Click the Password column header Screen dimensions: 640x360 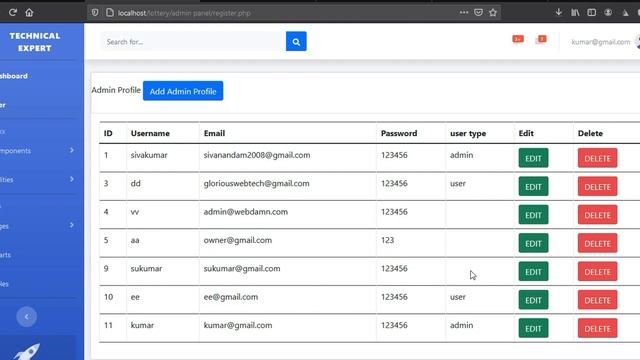tap(399, 133)
